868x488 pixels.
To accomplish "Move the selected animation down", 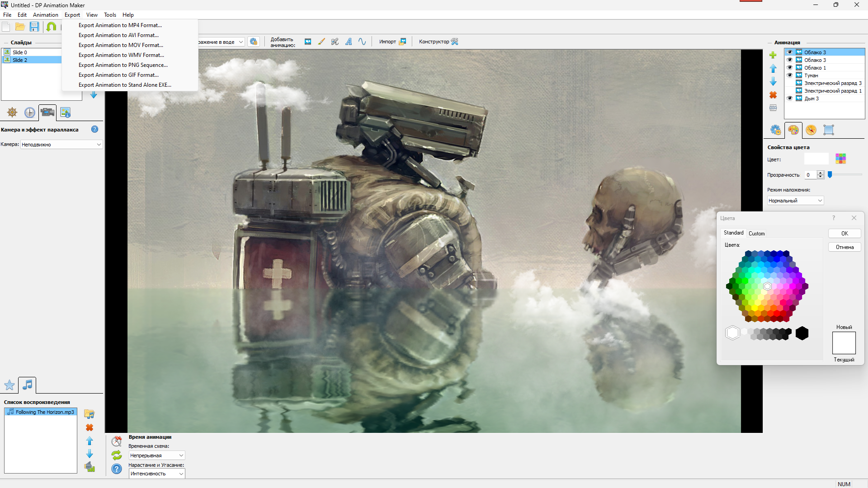I will click(x=773, y=82).
